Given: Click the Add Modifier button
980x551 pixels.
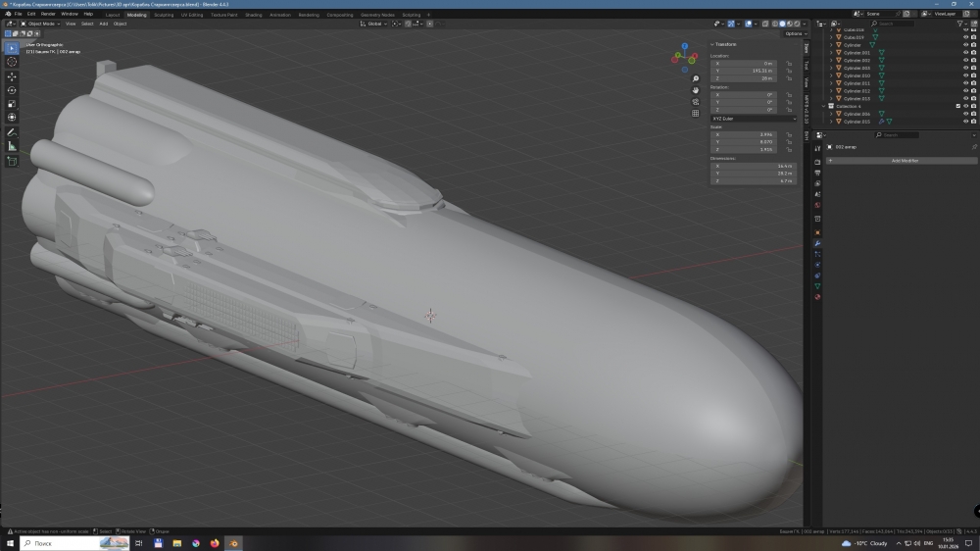Looking at the screenshot, I should (902, 160).
